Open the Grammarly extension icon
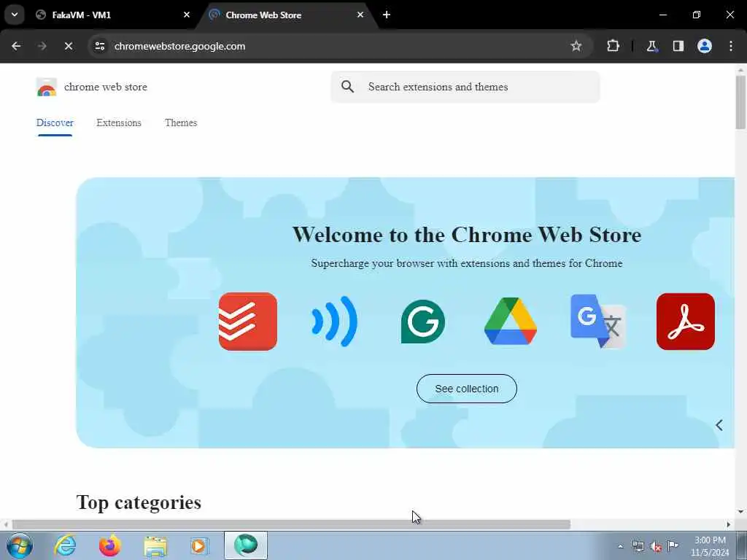747x560 pixels. click(x=423, y=322)
